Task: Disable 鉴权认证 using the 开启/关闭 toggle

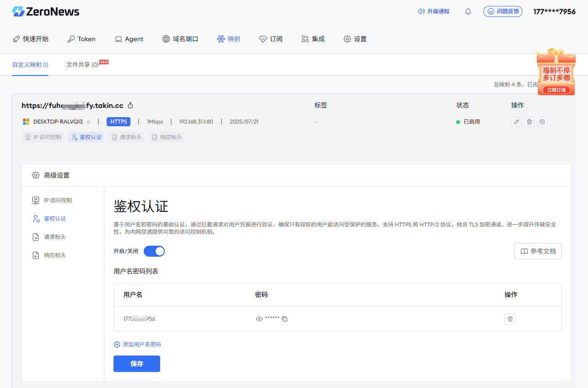Action: pyautogui.click(x=154, y=251)
